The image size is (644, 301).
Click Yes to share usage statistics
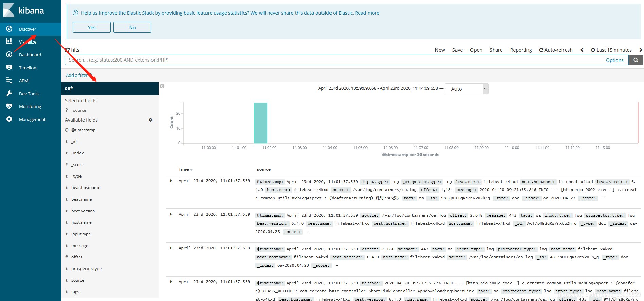[x=92, y=27]
